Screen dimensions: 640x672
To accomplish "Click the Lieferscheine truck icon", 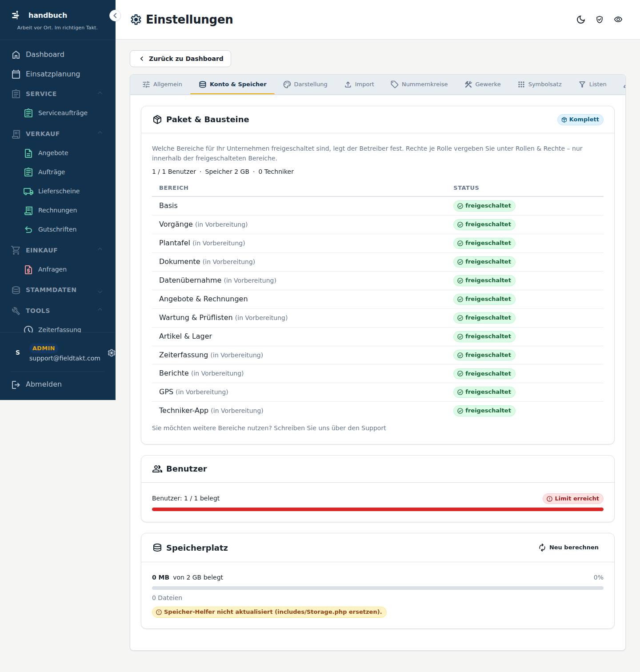I will pyautogui.click(x=28, y=192).
